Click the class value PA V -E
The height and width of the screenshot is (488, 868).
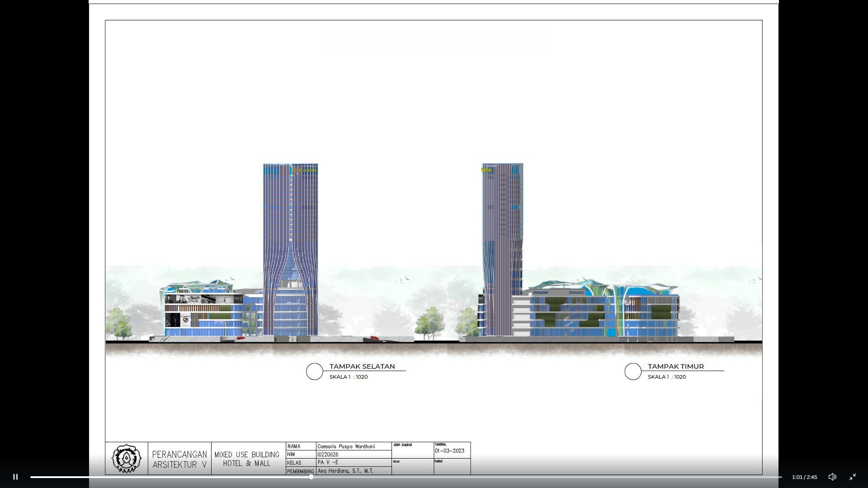tap(328, 463)
